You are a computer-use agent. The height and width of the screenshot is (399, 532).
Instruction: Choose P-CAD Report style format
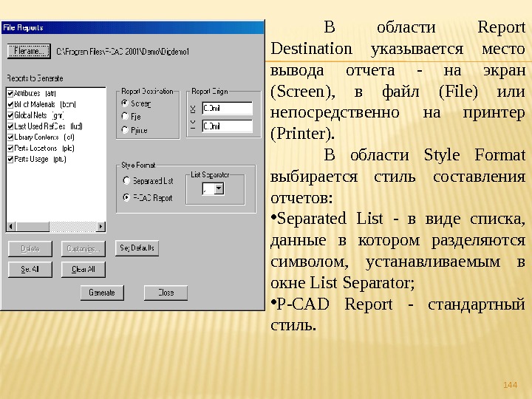pos(126,197)
